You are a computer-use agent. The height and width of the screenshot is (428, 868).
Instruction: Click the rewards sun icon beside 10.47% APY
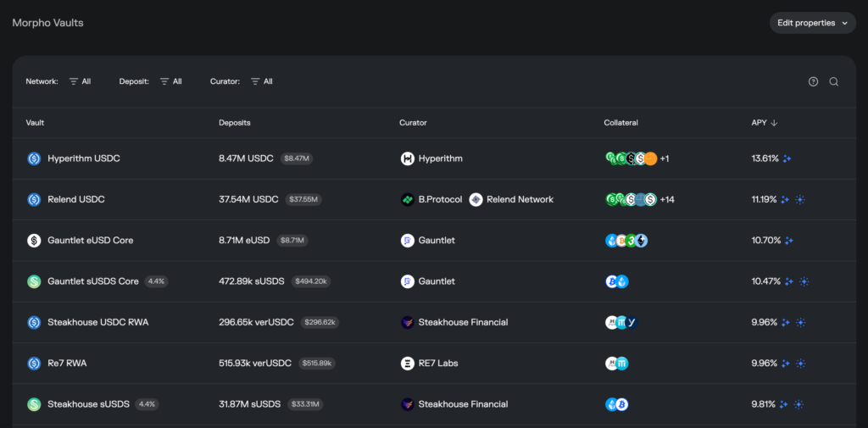point(804,281)
